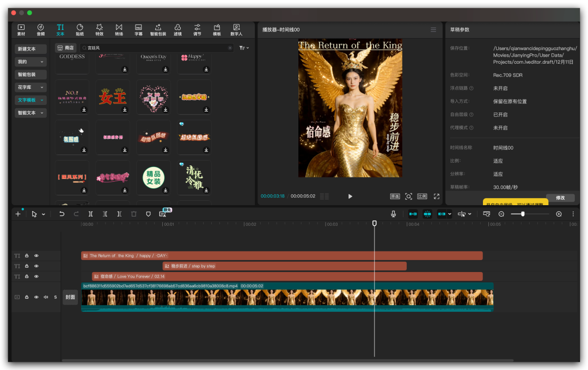588x370 pixels.
Task: Expand the 花字库 category
Action: coord(30,87)
